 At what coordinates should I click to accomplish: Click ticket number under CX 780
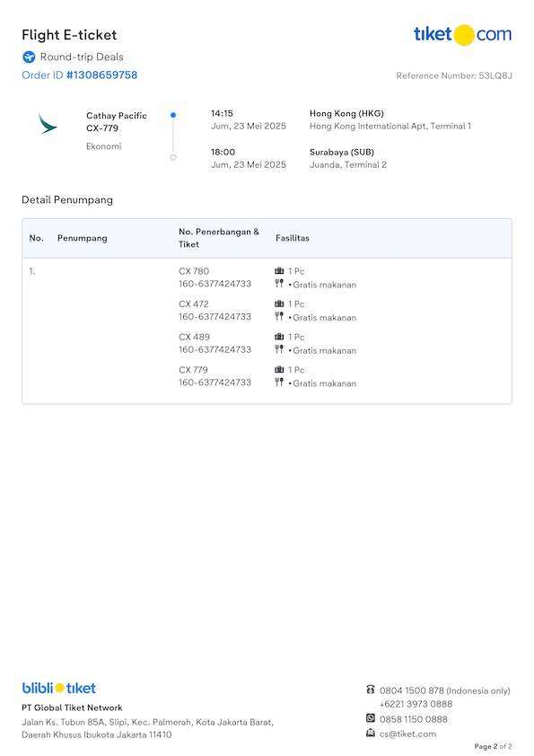(215, 284)
